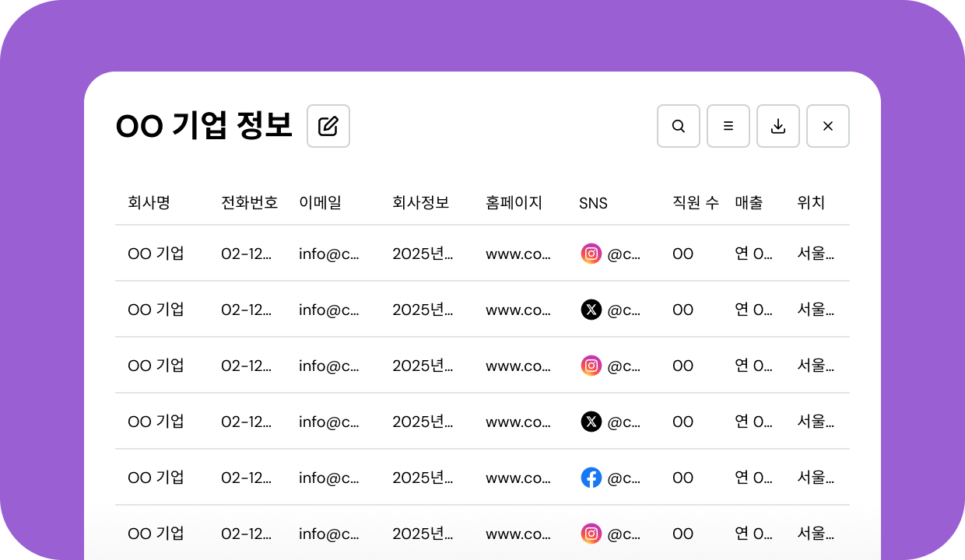Select the 이메일 column header

click(x=320, y=203)
